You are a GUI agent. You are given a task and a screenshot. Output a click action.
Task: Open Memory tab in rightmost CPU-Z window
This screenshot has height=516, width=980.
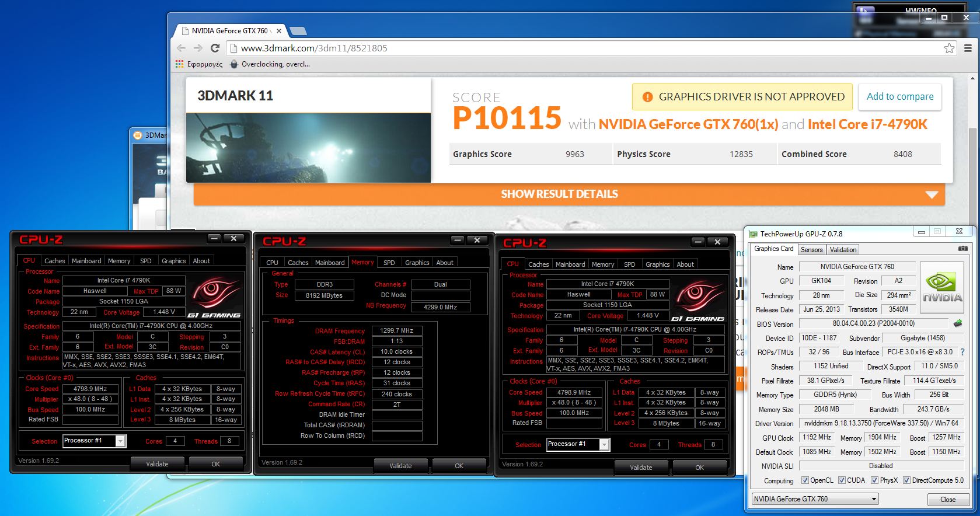point(603,264)
